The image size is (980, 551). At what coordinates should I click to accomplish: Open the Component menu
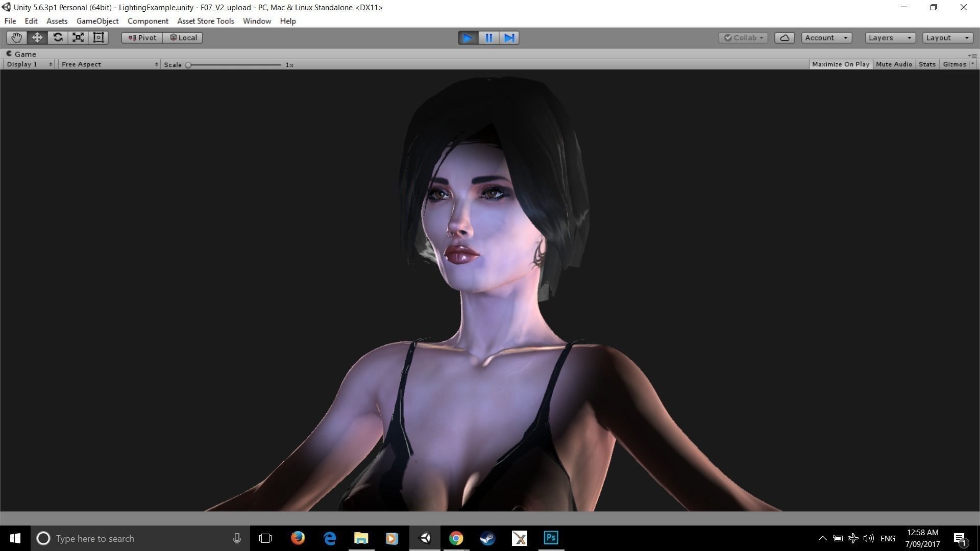[148, 21]
